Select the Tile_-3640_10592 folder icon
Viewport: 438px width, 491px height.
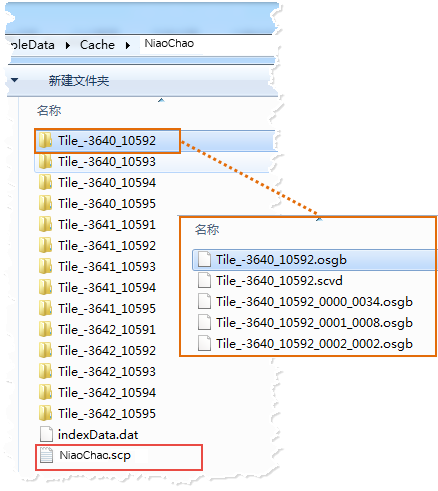coord(45,140)
